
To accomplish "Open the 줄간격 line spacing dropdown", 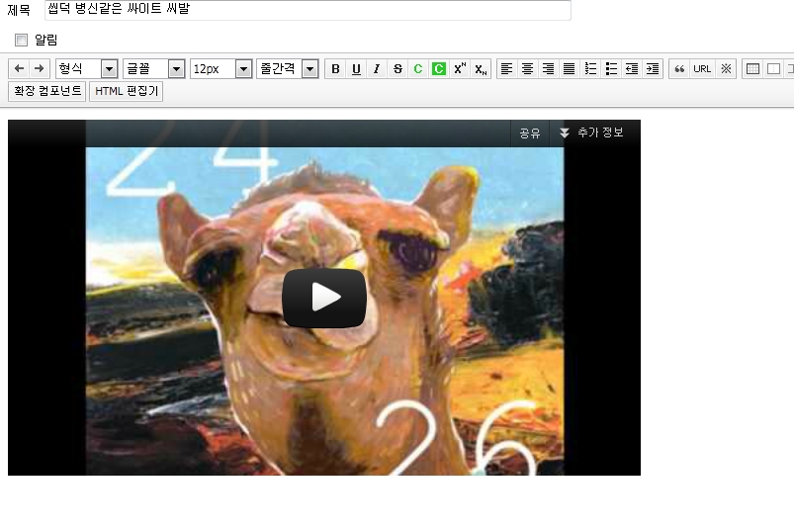I will pos(287,69).
